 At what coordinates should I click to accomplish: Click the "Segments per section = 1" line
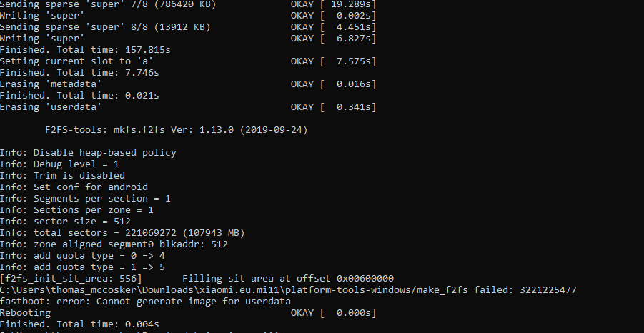(85, 199)
